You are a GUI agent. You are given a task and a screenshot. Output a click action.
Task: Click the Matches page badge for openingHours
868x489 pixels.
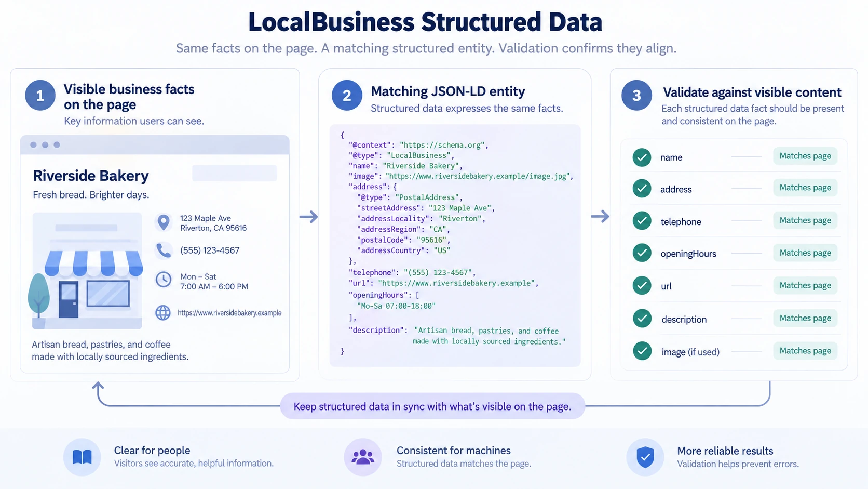pos(805,253)
